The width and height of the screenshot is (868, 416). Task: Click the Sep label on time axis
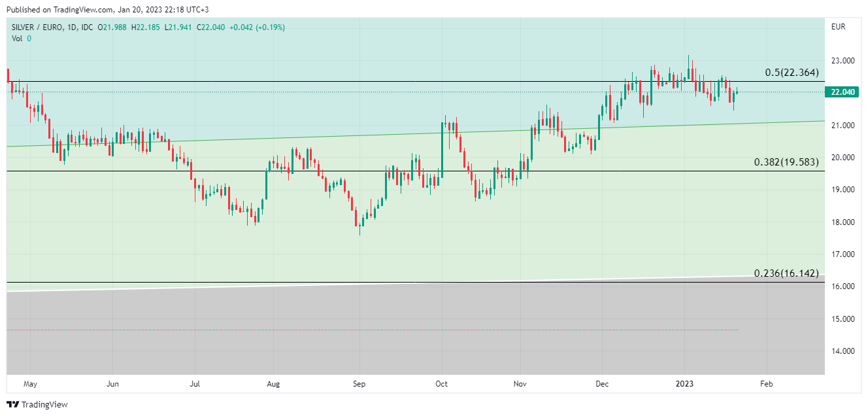359,384
